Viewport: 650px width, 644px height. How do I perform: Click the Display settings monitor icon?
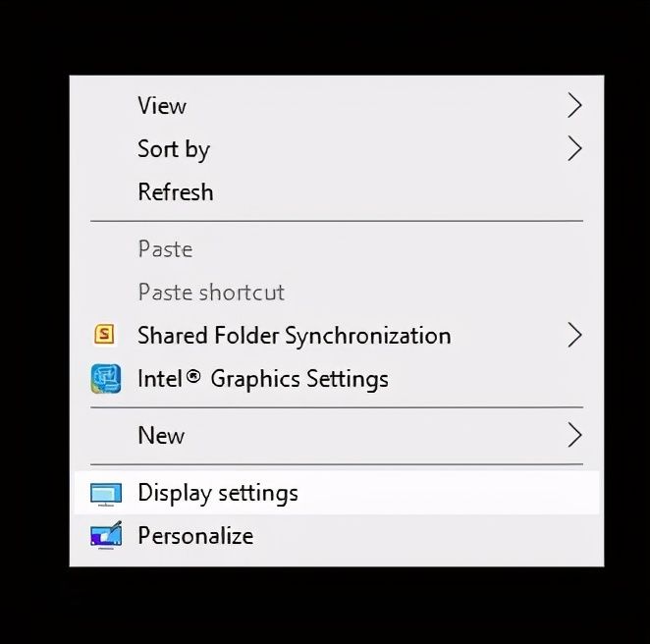point(105,493)
